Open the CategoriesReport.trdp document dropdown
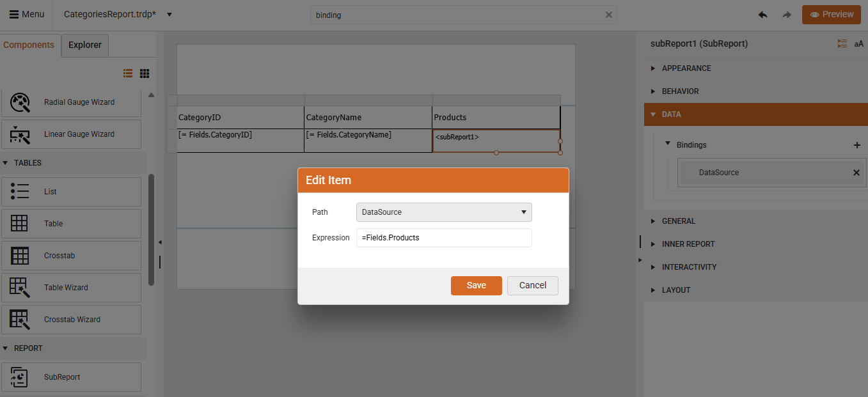 pyautogui.click(x=168, y=13)
